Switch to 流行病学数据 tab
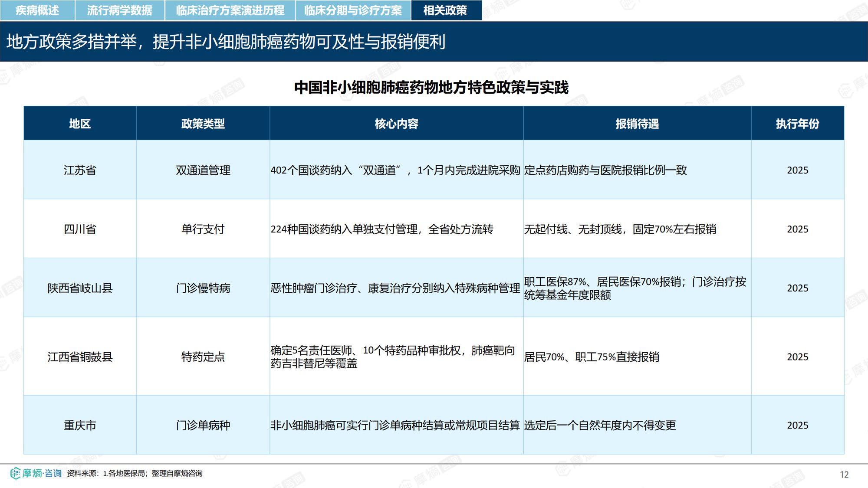The height and width of the screenshot is (488, 868). point(120,10)
